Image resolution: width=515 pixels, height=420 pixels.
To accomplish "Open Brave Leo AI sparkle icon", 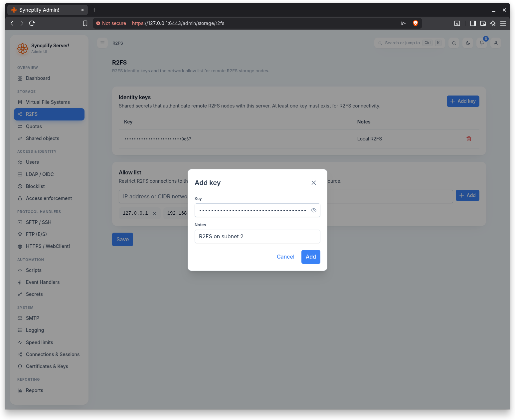I will 493,23.
